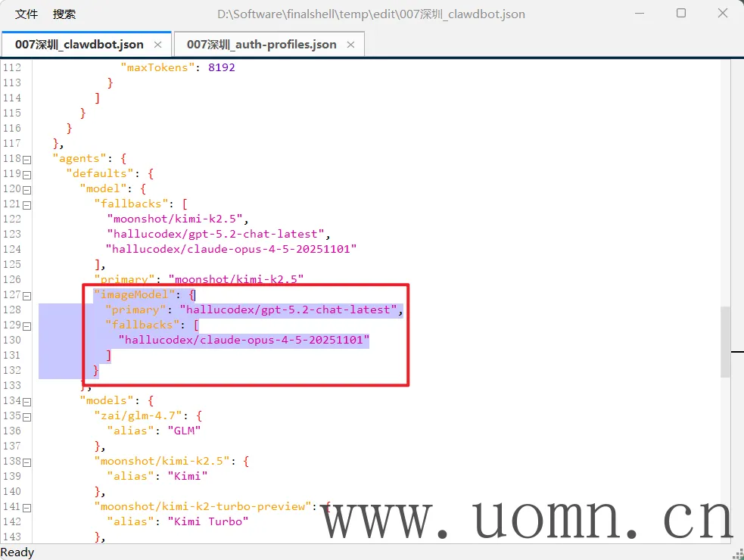Open the 搜索 menu
Screen dimensions: 744x560
[x=64, y=14]
